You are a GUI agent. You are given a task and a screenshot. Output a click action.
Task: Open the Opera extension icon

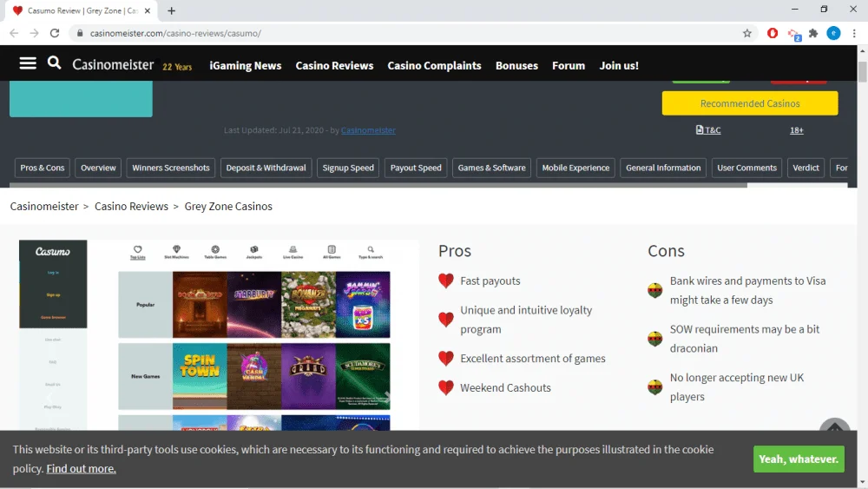[x=773, y=33]
